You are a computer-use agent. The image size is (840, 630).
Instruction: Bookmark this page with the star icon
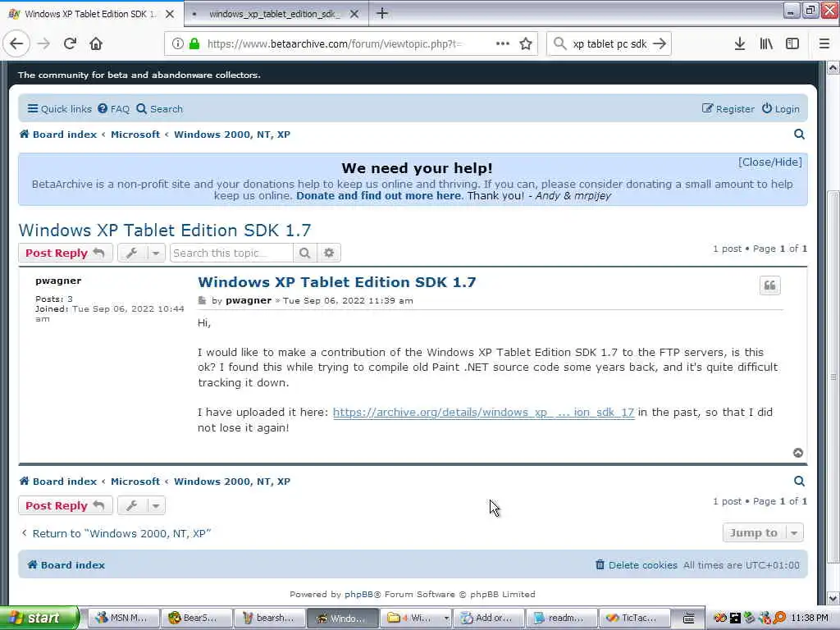526,44
